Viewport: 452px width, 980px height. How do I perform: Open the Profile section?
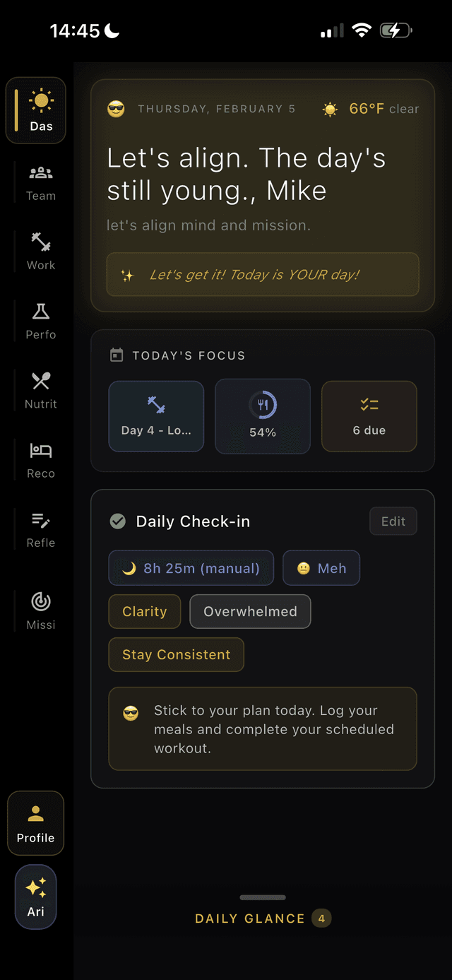(35, 822)
